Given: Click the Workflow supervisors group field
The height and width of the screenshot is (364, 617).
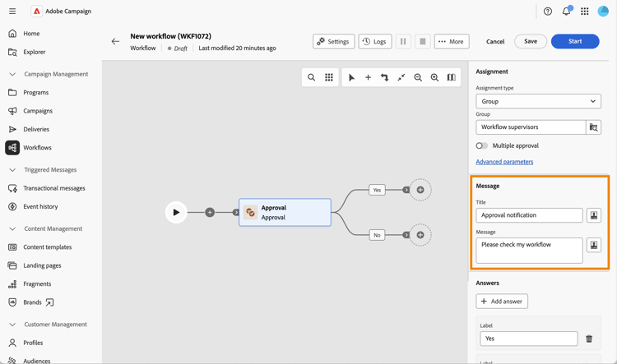Looking at the screenshot, I should (x=531, y=127).
